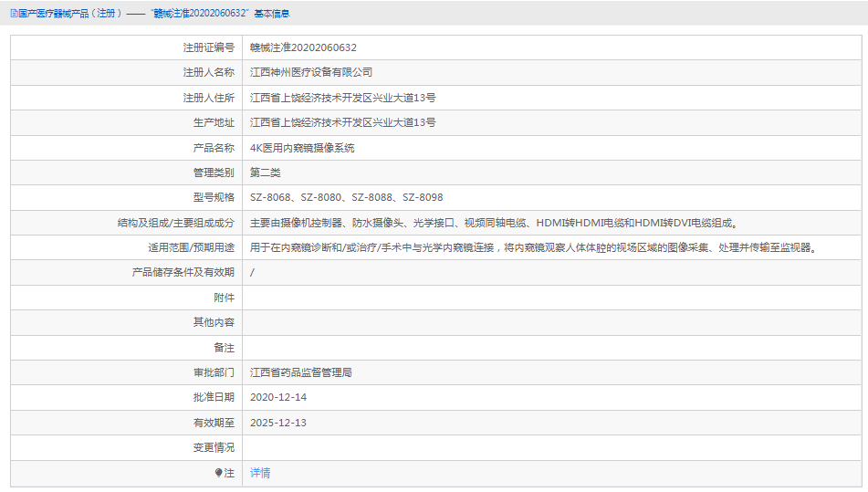
Task: Click the product name 4K医用内窥镜摄像系统
Action: 302,148
